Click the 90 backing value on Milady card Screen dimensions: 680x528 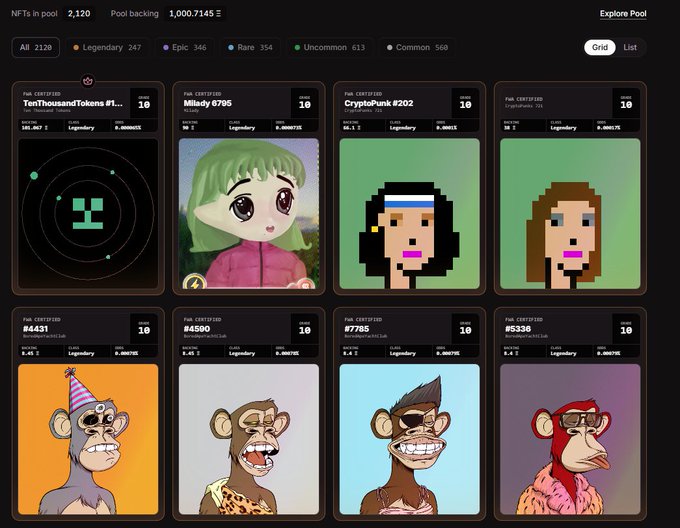(190, 128)
